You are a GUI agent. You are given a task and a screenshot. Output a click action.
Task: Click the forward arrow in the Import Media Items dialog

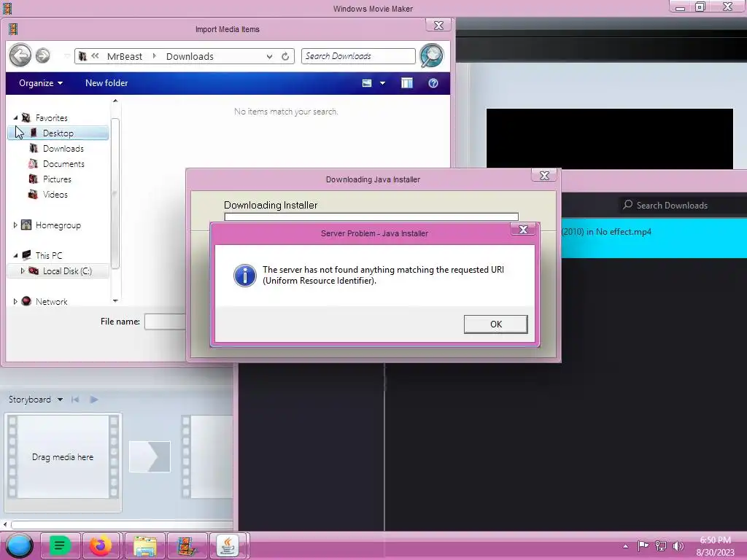click(x=43, y=55)
